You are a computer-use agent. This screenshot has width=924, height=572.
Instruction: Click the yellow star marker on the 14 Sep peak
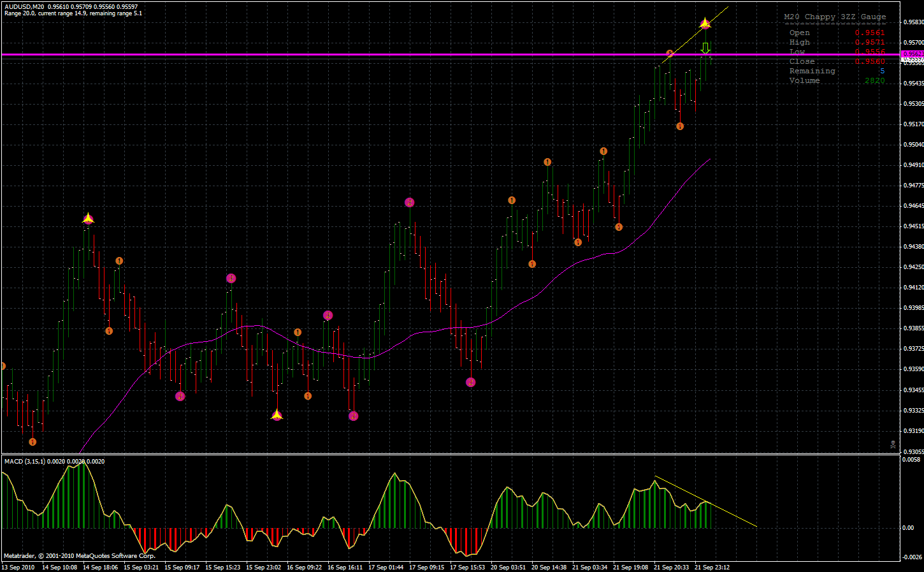click(88, 219)
